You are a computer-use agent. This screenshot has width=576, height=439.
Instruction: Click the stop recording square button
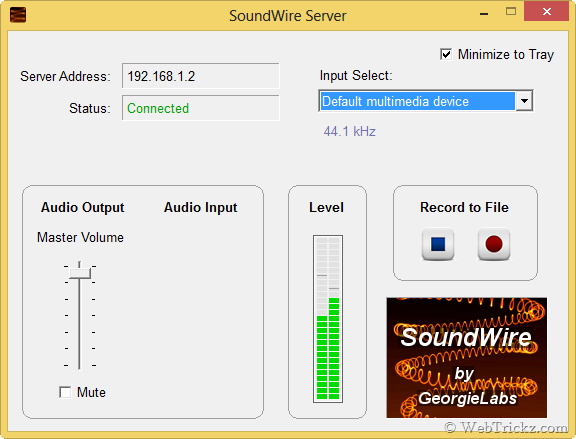[438, 244]
